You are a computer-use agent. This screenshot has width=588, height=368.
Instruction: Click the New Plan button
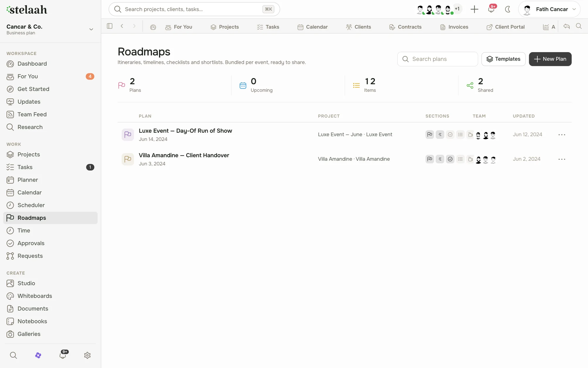[550, 59]
